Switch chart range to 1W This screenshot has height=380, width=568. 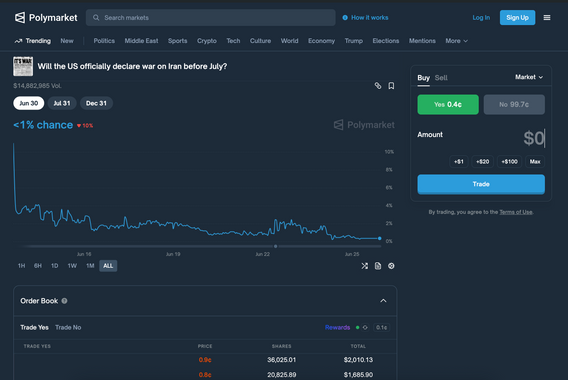point(72,266)
